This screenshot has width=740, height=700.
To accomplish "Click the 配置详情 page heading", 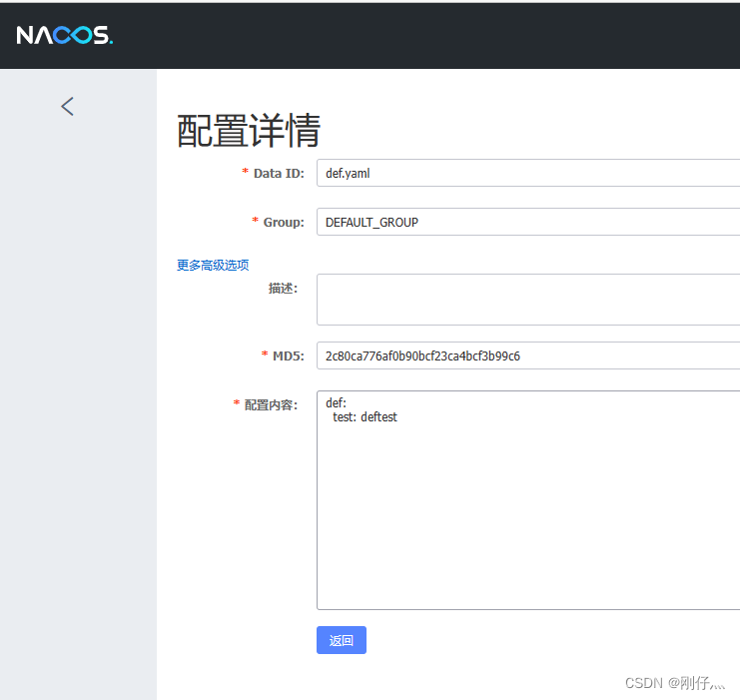I will pos(249,131).
